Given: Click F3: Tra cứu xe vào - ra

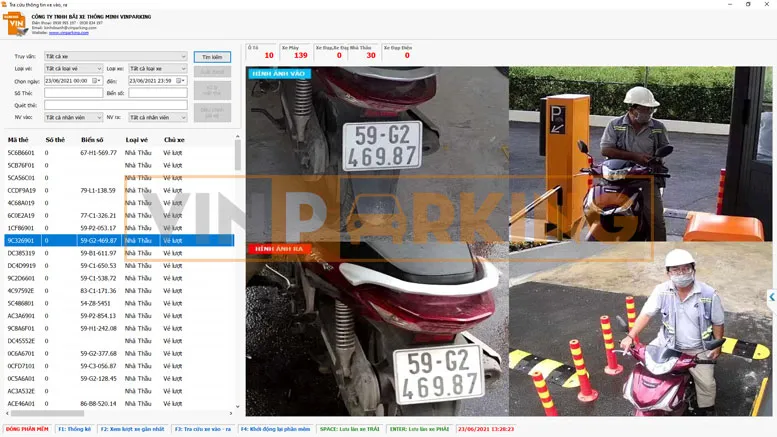Looking at the screenshot, I should [203, 429].
